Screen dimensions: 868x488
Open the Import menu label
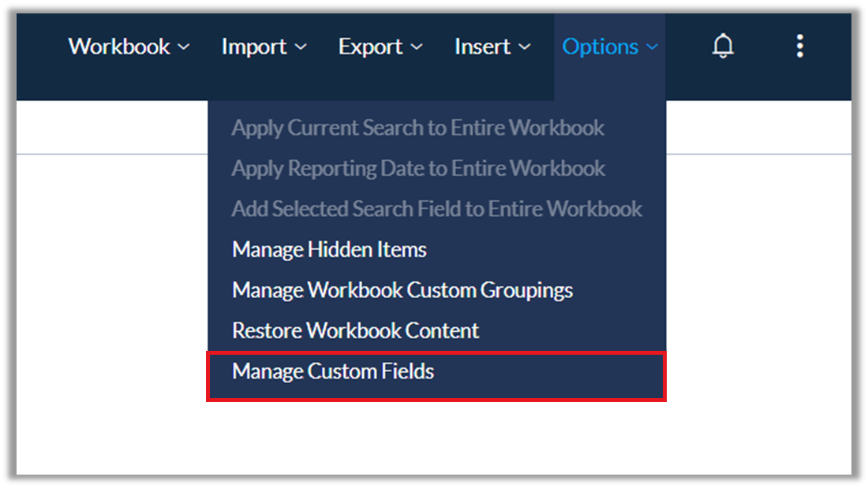pyautogui.click(x=254, y=47)
